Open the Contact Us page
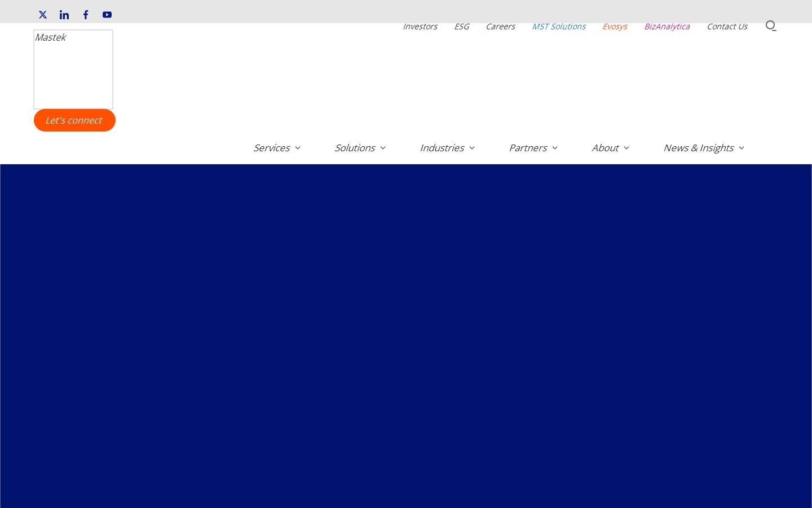This screenshot has height=508, width=812. coord(727,26)
